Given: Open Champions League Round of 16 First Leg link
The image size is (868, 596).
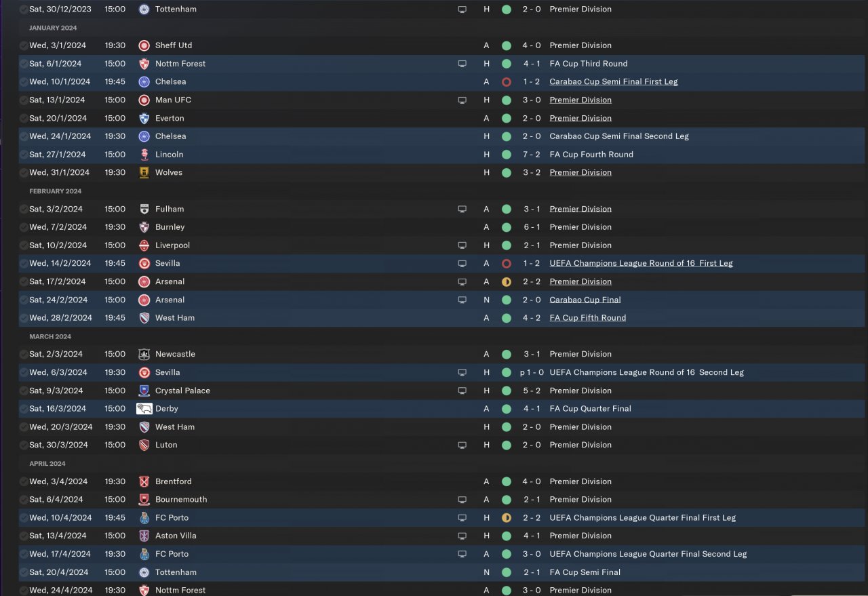Looking at the screenshot, I should click(x=641, y=264).
